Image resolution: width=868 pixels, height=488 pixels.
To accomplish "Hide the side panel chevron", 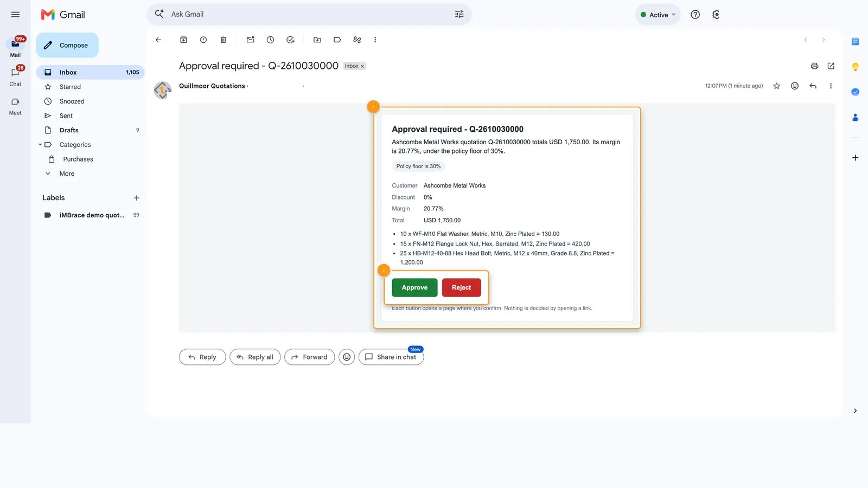I will click(x=855, y=410).
